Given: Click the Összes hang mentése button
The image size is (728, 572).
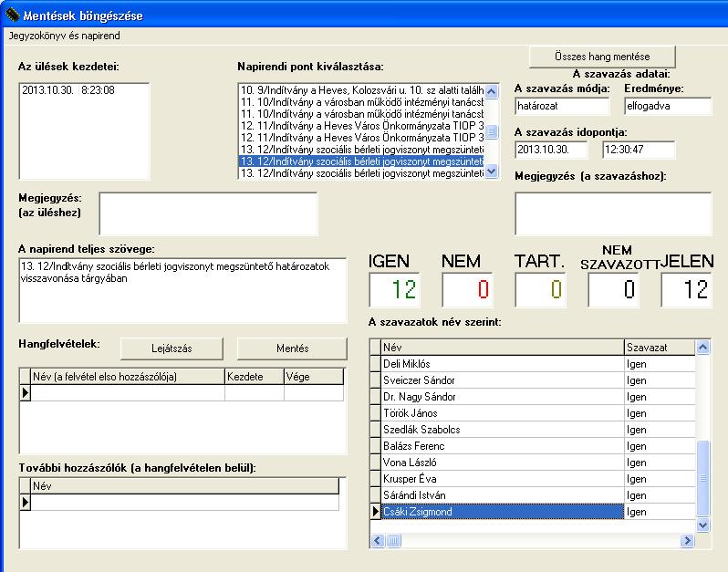Looking at the screenshot, I should click(x=602, y=57).
